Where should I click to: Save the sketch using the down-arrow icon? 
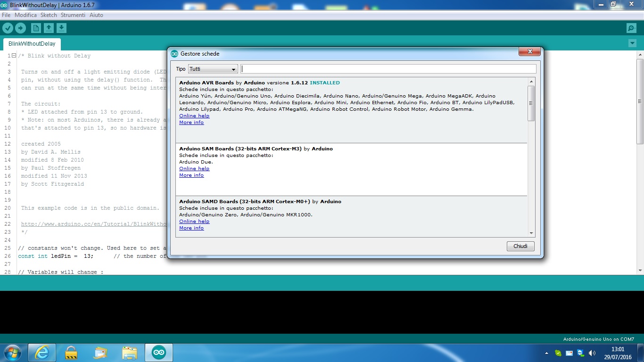61,28
